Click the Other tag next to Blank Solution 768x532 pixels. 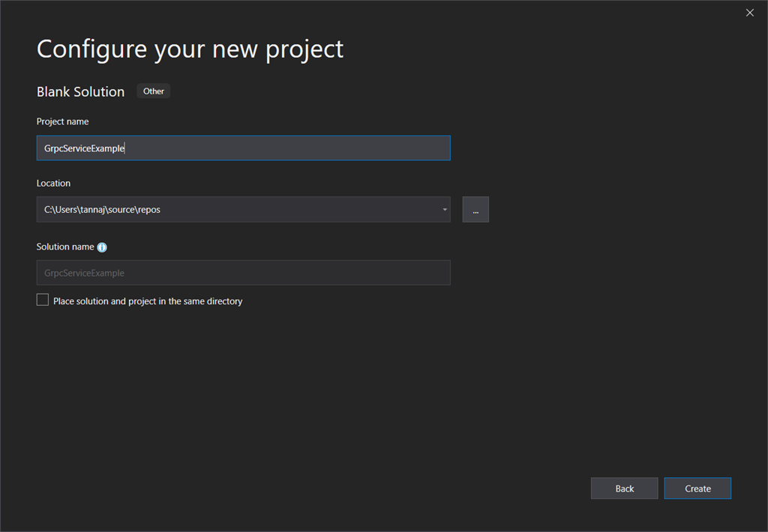pyautogui.click(x=154, y=91)
